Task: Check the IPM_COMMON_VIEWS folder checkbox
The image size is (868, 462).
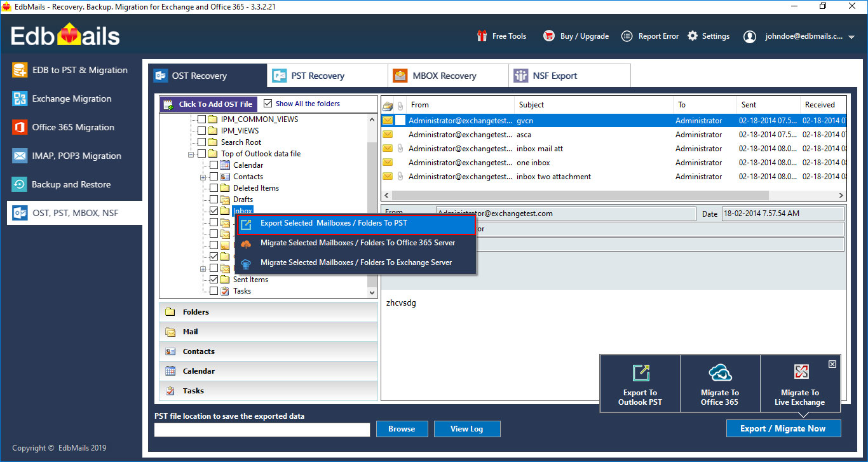Action: click(x=201, y=119)
